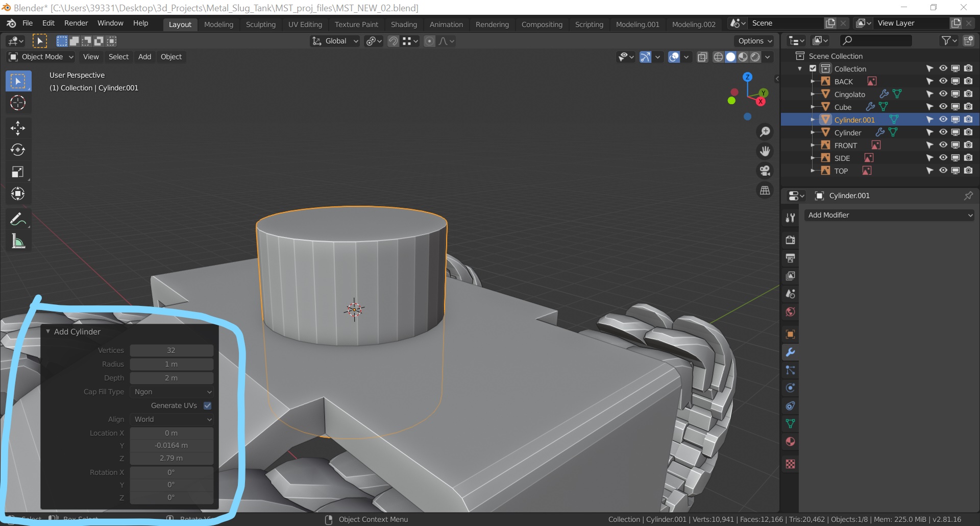Choose the Rotate tool

coord(18,150)
